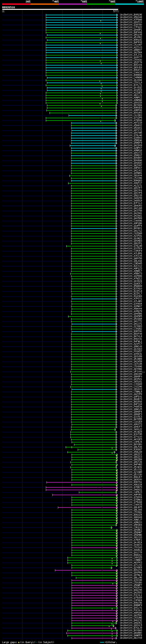
Task: Click the cyan alignment bar for UniRef100_B0M196
Action: click(x=82, y=15)
